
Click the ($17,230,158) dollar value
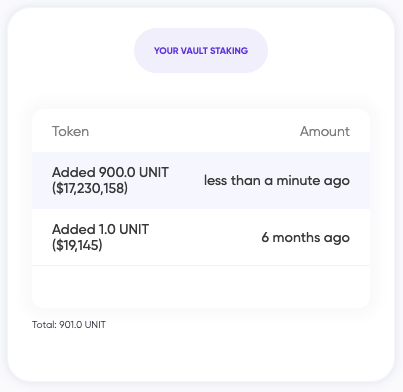tap(90, 188)
